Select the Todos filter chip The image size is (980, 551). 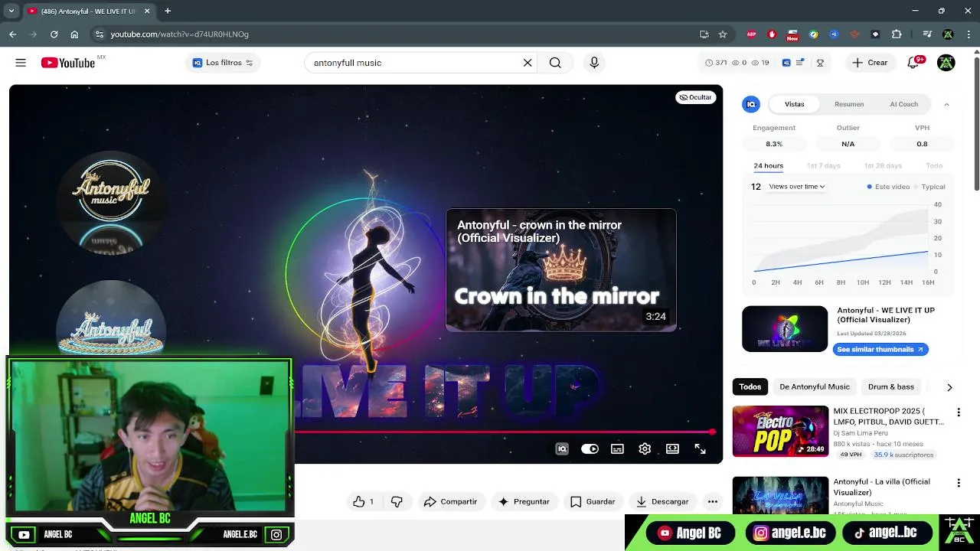click(x=750, y=386)
